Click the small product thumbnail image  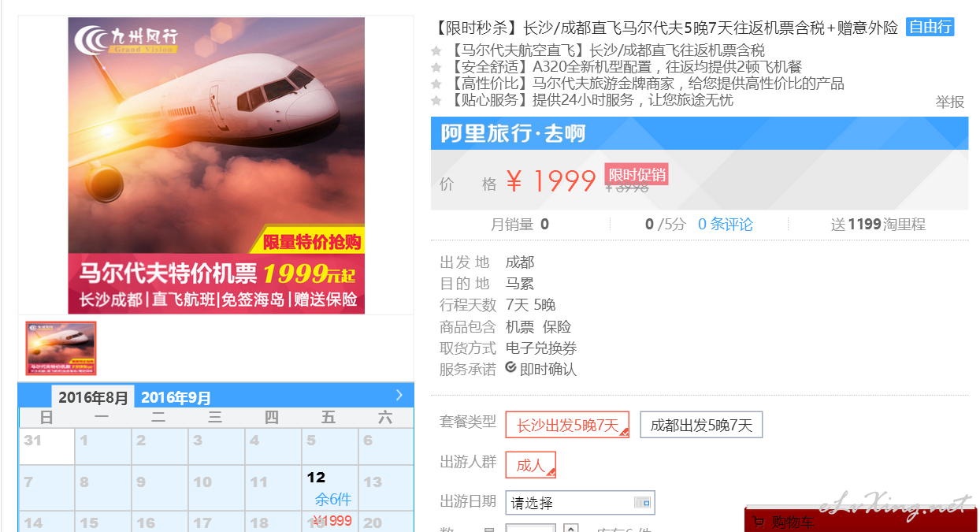pyautogui.click(x=61, y=348)
